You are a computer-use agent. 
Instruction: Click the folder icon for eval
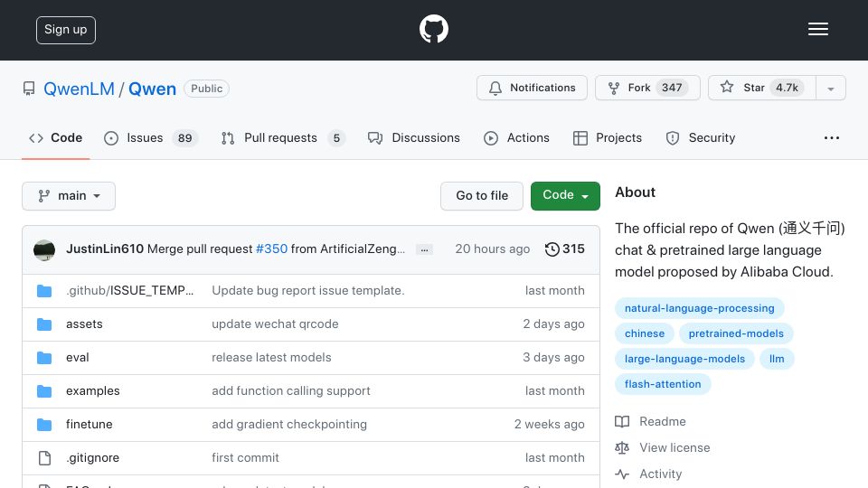(44, 358)
